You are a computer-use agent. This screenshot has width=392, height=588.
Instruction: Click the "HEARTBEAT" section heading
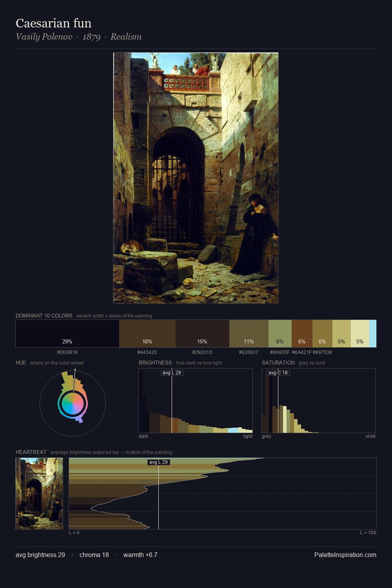point(31,452)
